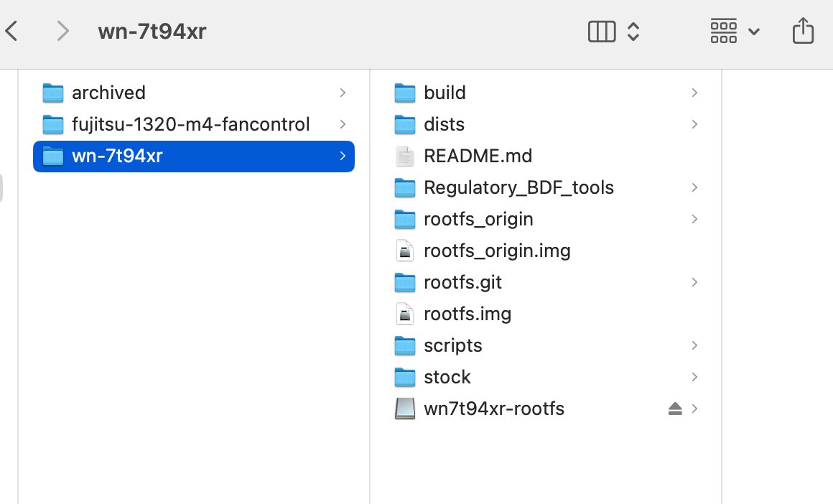
Task: Select the 'rootfs_origin.img' file name
Action: point(497,251)
